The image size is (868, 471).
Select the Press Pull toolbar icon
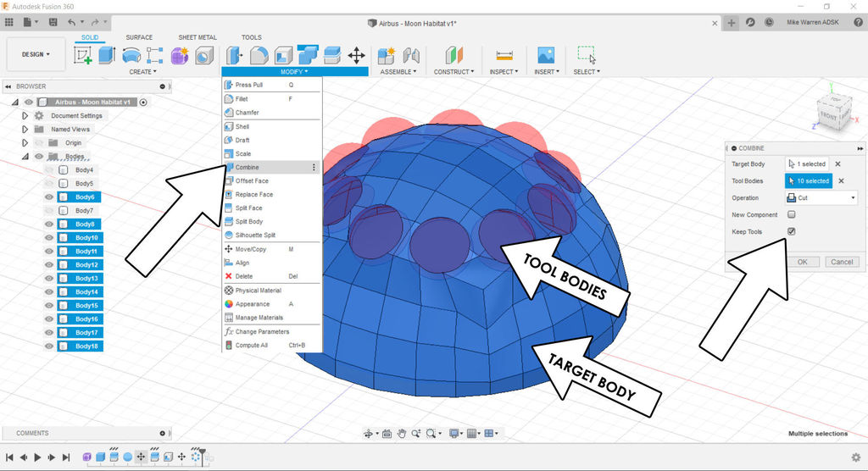tap(234, 55)
